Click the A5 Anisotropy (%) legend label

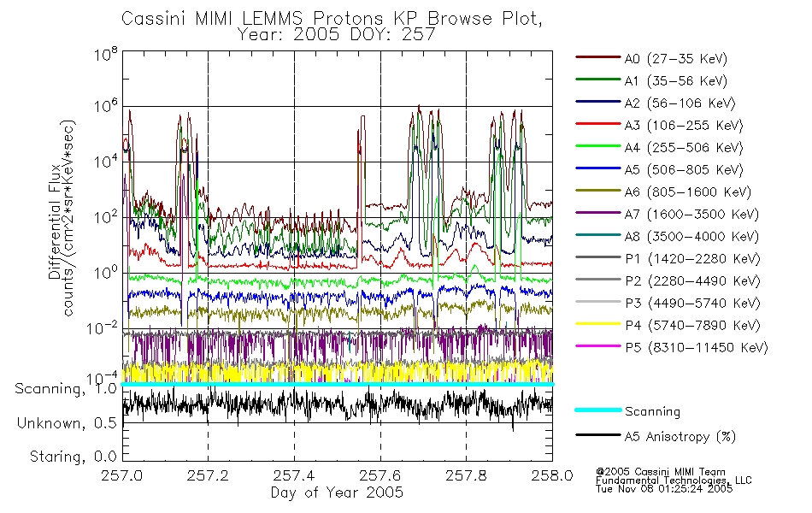680,437
